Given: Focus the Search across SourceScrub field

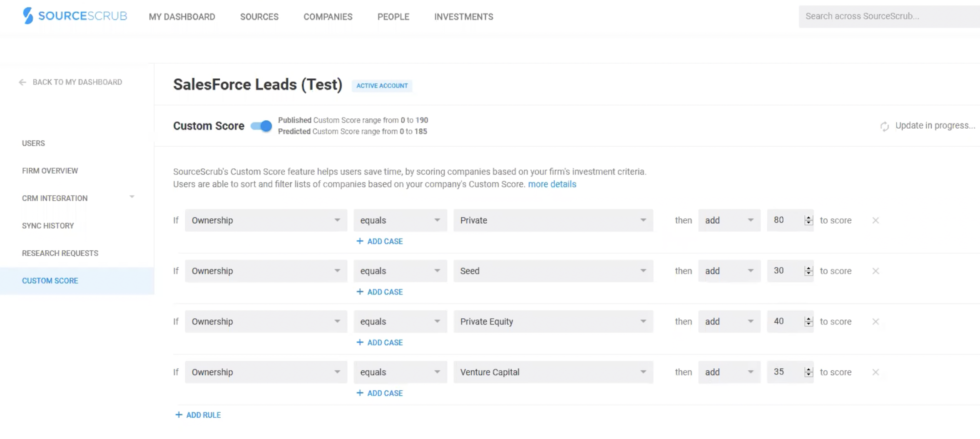Looking at the screenshot, I should (x=889, y=17).
